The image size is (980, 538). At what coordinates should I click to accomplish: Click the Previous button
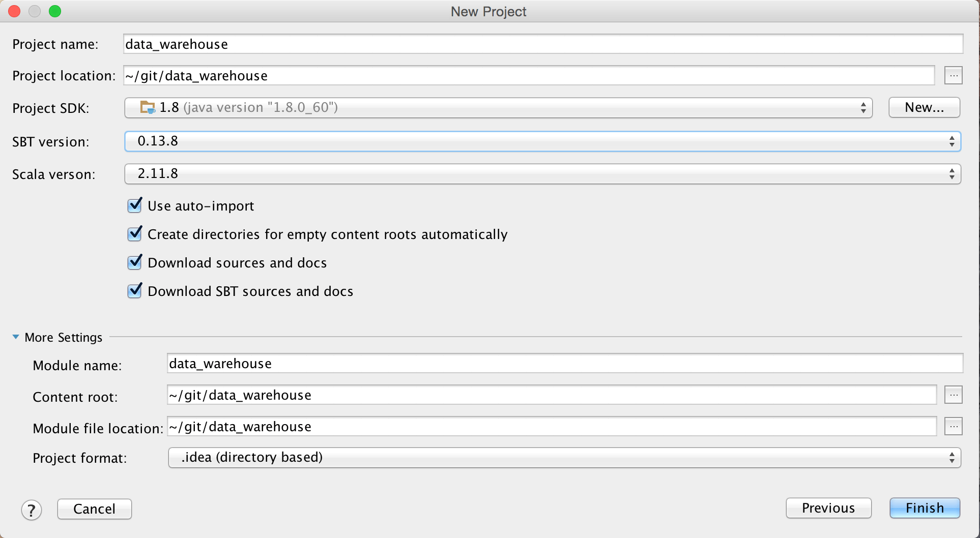pyautogui.click(x=828, y=508)
